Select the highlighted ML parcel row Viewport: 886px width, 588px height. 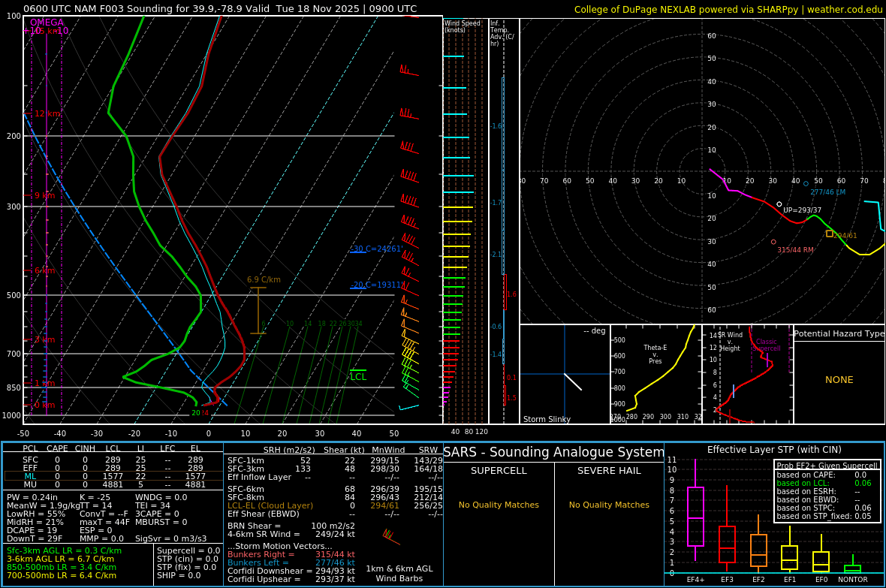[x=113, y=476]
